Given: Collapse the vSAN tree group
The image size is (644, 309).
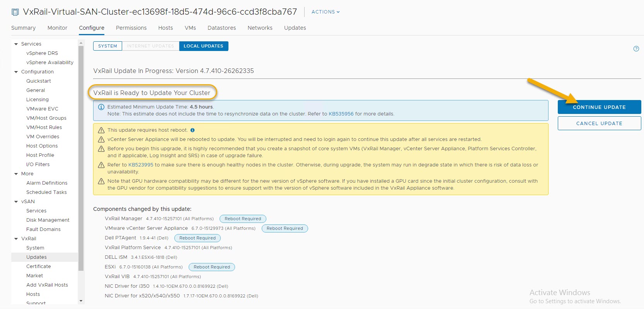Looking at the screenshot, I should point(16,202).
